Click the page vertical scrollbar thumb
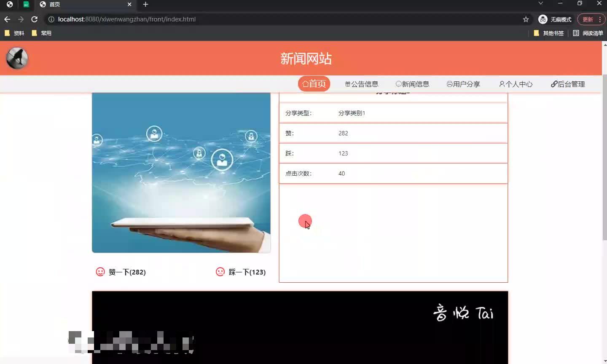 [x=604, y=157]
